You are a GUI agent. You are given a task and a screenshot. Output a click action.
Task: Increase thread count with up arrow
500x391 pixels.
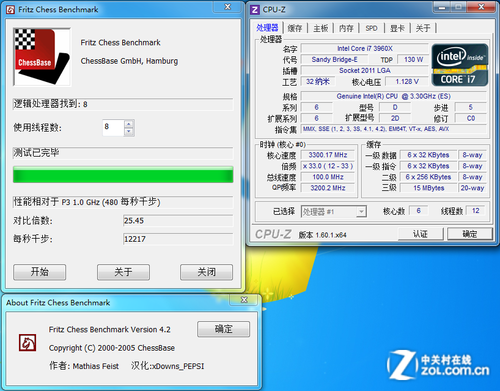(129, 124)
